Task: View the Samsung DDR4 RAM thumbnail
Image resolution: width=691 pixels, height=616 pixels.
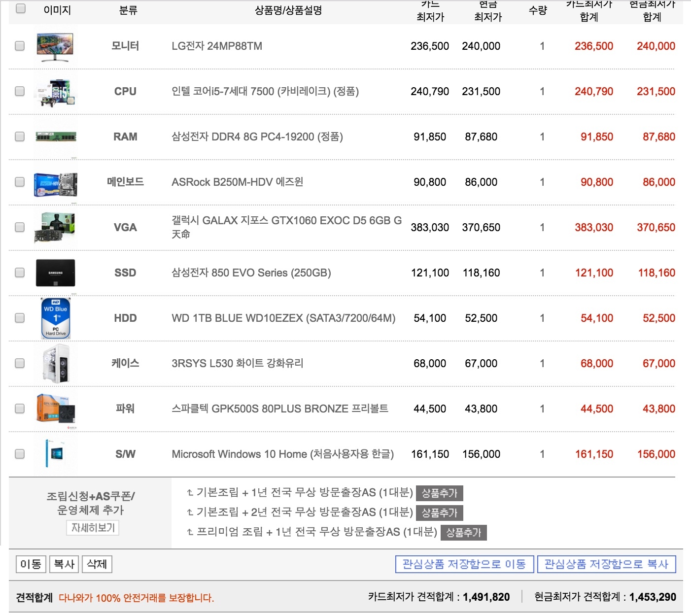Action: 56,137
